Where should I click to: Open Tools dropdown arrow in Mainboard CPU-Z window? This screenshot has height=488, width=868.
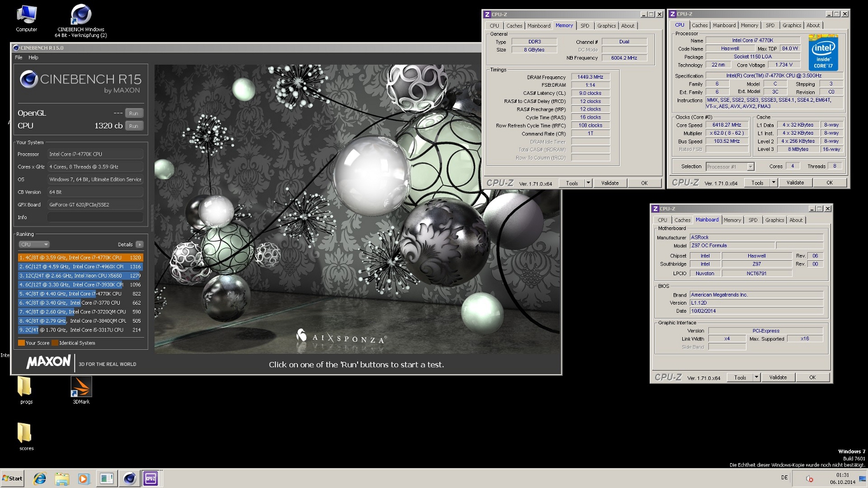(756, 378)
